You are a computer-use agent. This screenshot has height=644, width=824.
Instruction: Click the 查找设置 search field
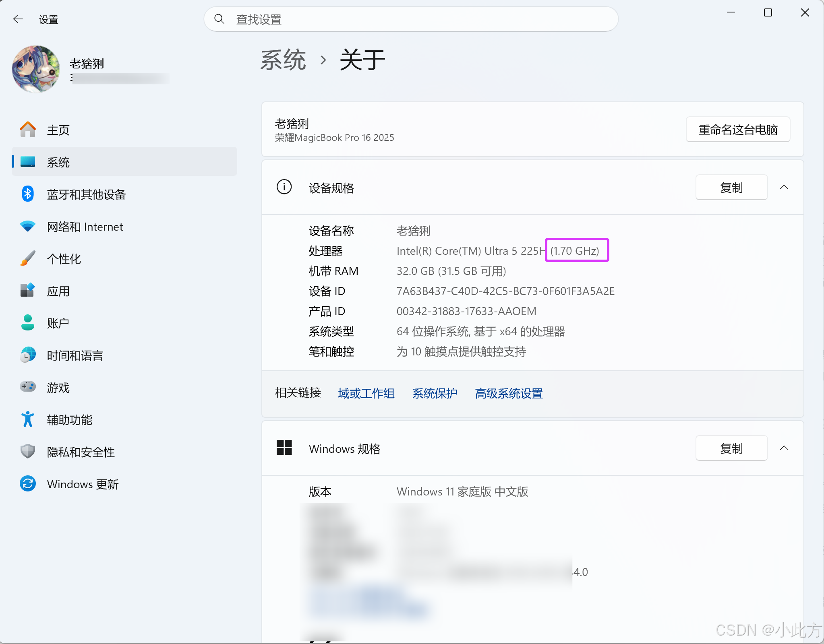(x=411, y=19)
